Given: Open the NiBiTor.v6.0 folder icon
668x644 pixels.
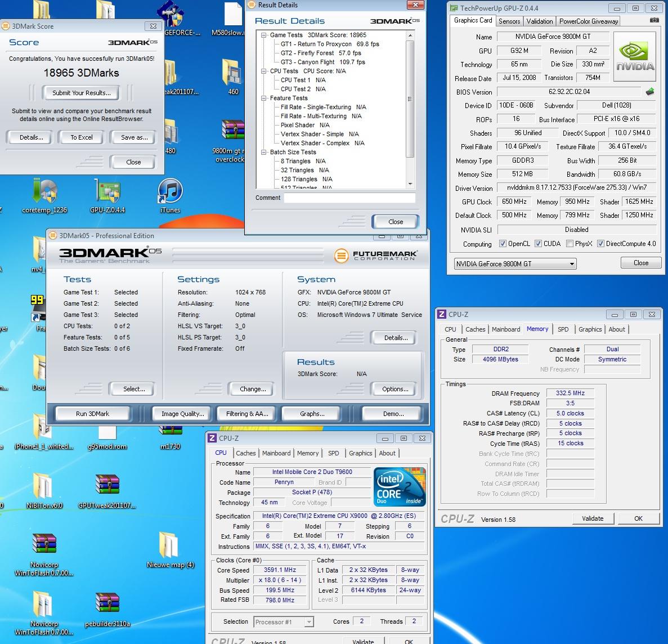Looking at the screenshot, I should coord(44,490).
